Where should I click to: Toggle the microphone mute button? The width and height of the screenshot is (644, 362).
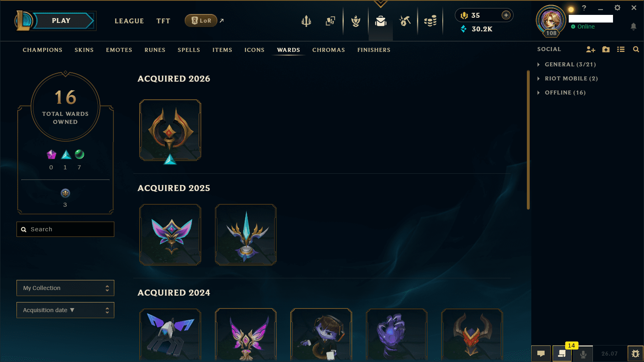click(x=583, y=354)
